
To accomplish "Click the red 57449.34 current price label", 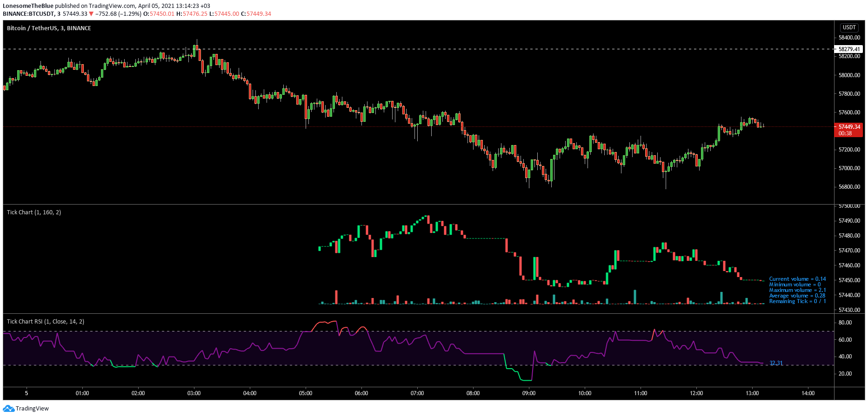I will 849,126.
